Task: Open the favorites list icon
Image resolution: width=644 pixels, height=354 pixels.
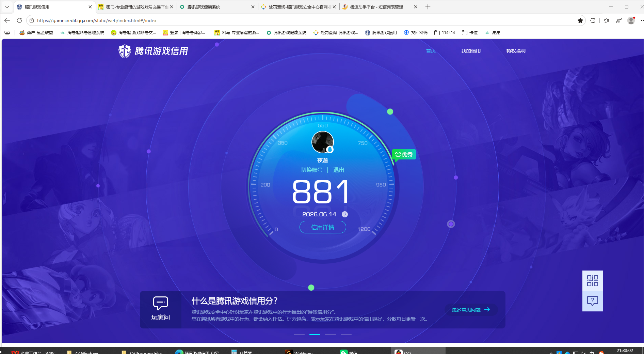Action: click(607, 20)
